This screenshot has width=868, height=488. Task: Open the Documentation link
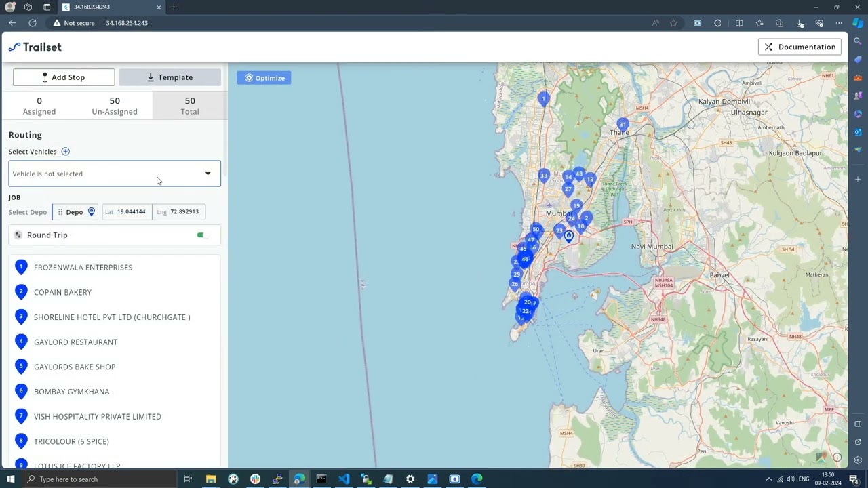(x=800, y=47)
